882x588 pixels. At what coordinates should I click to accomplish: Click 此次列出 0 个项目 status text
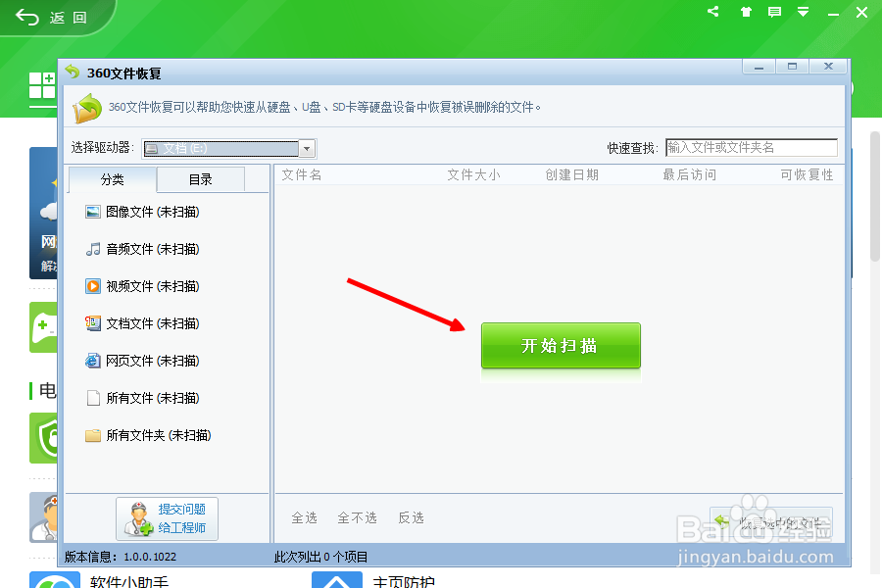320,557
